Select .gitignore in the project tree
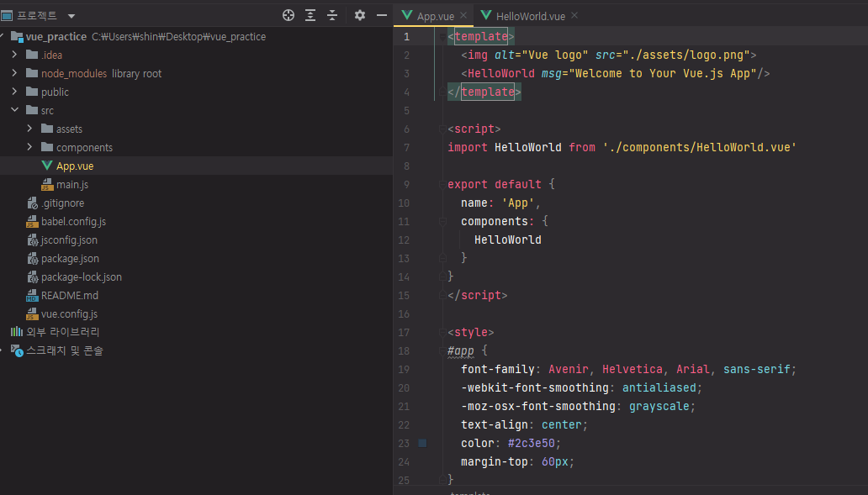 pos(62,203)
